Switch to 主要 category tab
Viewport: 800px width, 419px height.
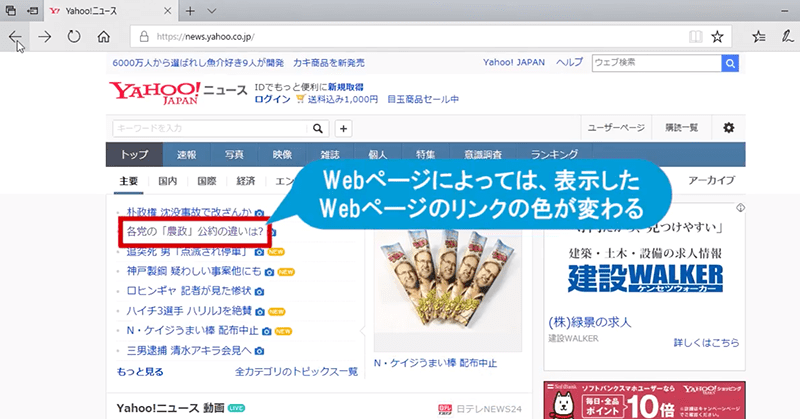coord(129,181)
